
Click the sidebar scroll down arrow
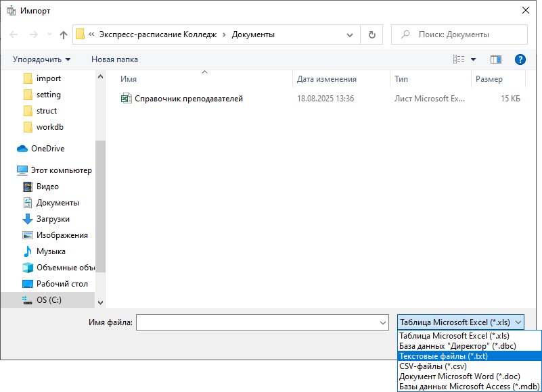pyautogui.click(x=101, y=303)
